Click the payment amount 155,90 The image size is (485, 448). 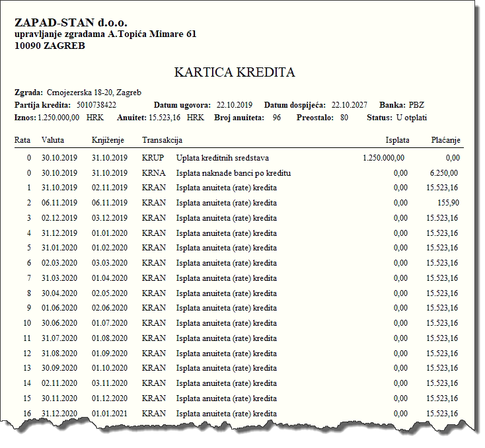point(448,204)
